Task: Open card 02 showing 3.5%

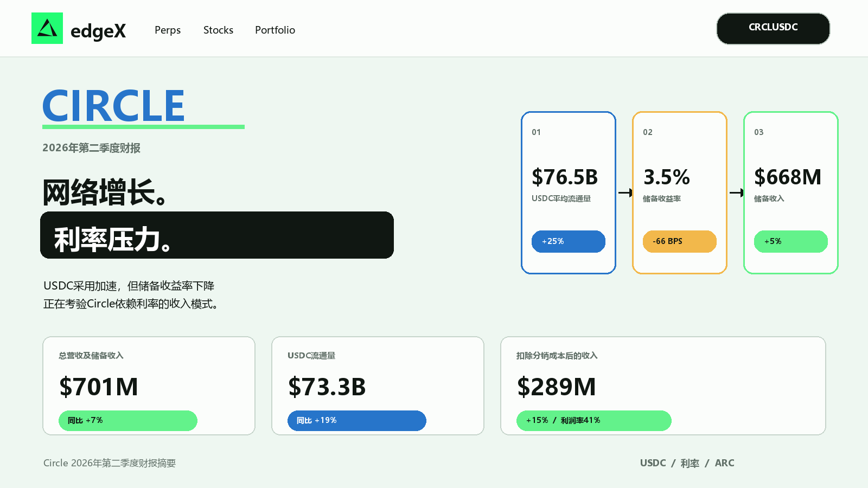Action: (x=680, y=192)
